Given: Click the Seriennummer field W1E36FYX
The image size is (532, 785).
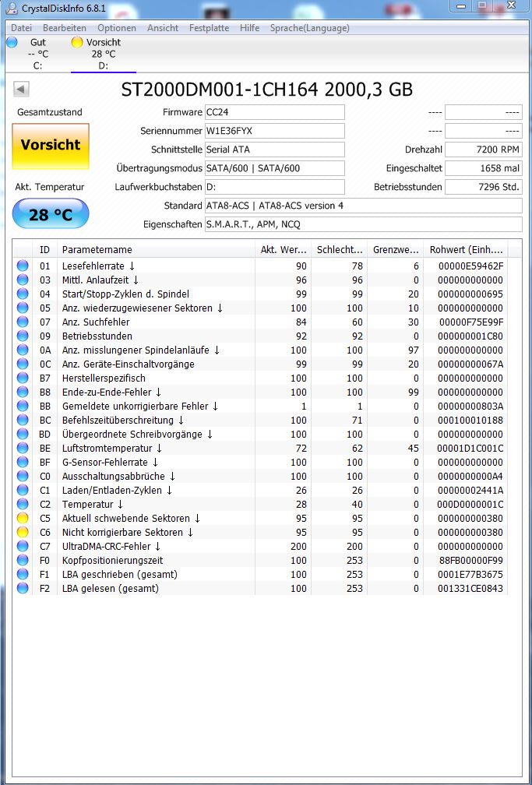Looking at the screenshot, I should pyautogui.click(x=274, y=131).
